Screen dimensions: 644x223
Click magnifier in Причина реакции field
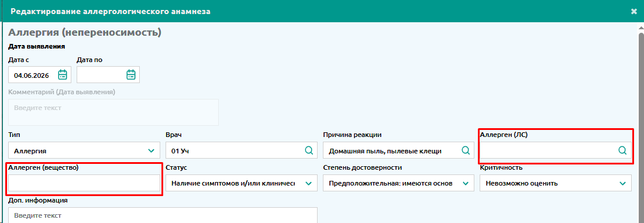click(466, 150)
